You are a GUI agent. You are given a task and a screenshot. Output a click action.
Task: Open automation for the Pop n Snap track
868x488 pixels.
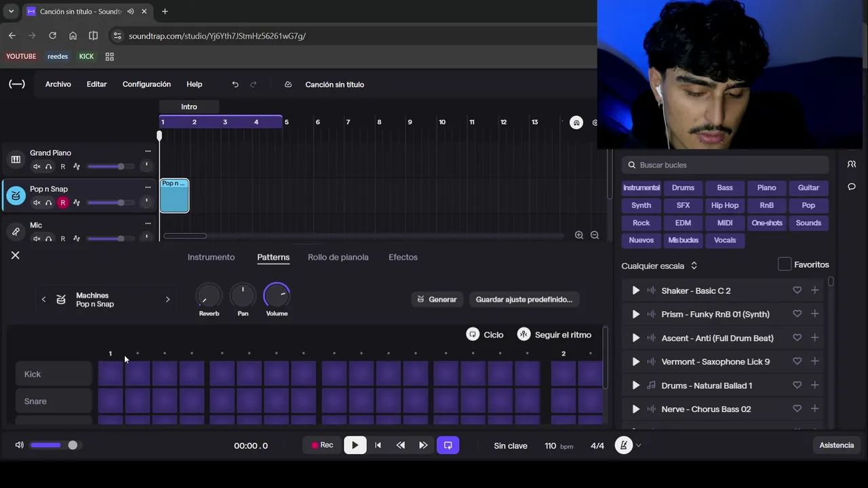[77, 203]
